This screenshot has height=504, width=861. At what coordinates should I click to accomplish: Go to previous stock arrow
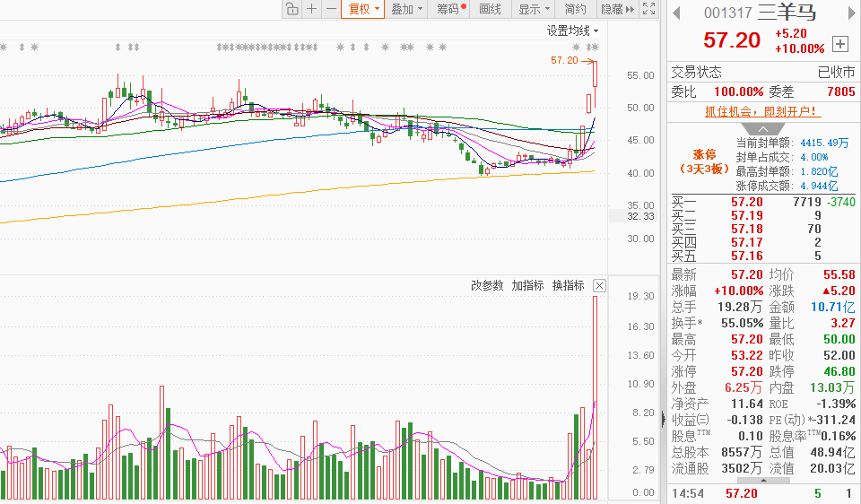pyautogui.click(x=676, y=13)
